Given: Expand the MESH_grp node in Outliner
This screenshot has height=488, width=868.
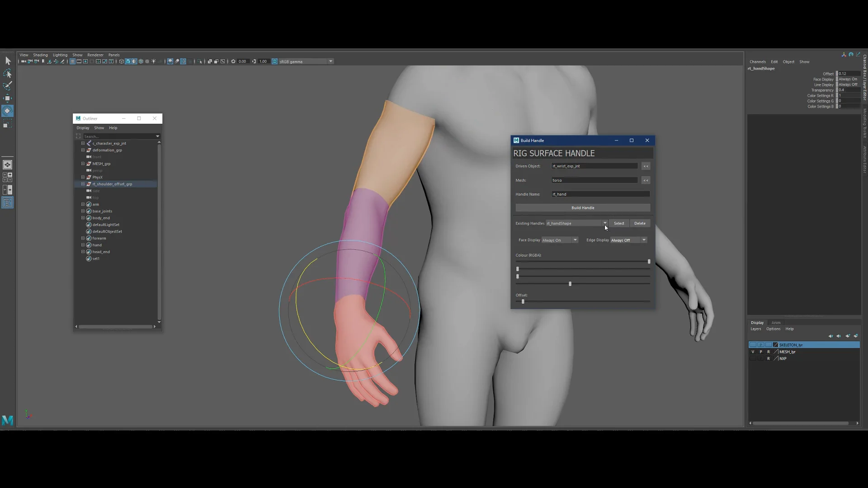Looking at the screenshot, I should tap(83, 164).
